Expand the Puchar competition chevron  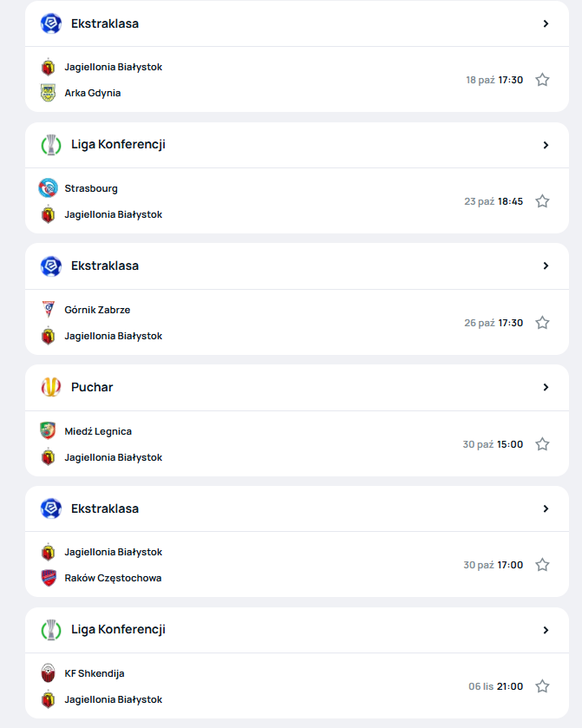(x=546, y=387)
